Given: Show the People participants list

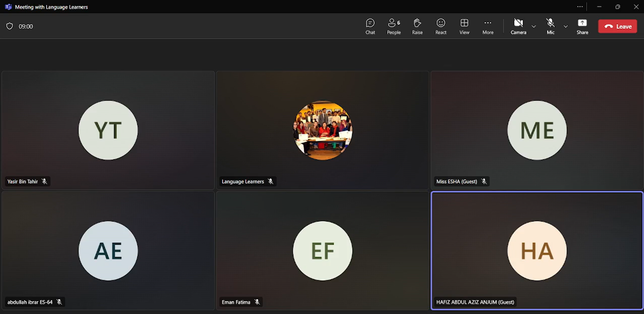Looking at the screenshot, I should coord(393,27).
